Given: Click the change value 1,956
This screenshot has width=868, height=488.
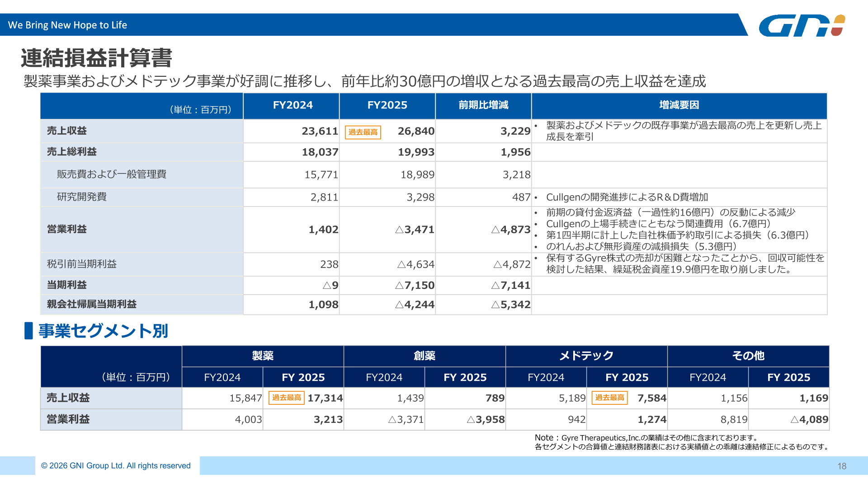Looking at the screenshot, I should (x=515, y=152).
